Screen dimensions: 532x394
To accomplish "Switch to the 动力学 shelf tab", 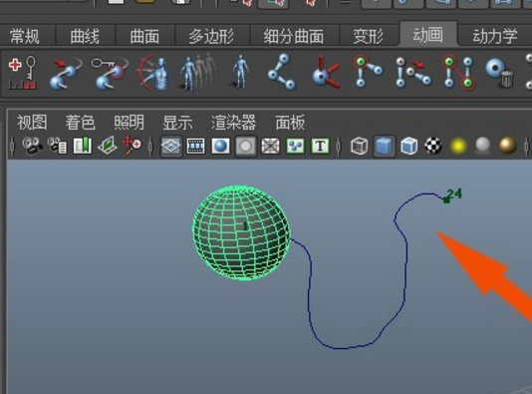I will point(495,36).
